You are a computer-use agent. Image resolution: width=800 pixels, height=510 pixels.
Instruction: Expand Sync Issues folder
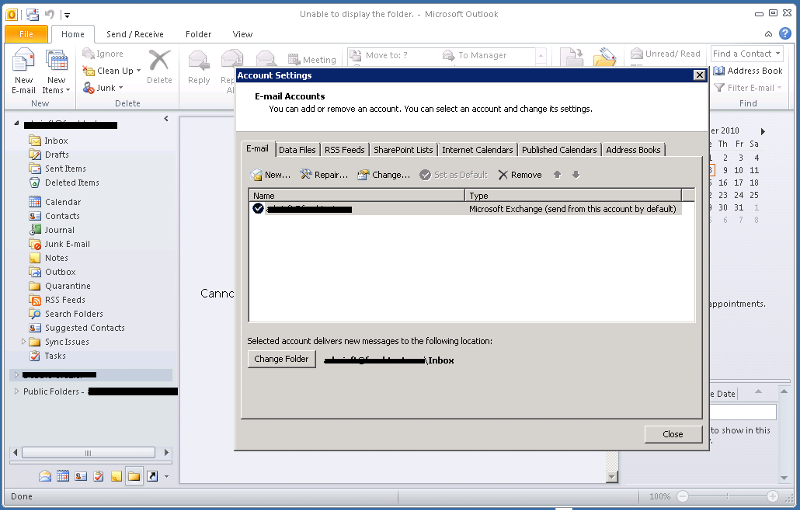coord(23,342)
